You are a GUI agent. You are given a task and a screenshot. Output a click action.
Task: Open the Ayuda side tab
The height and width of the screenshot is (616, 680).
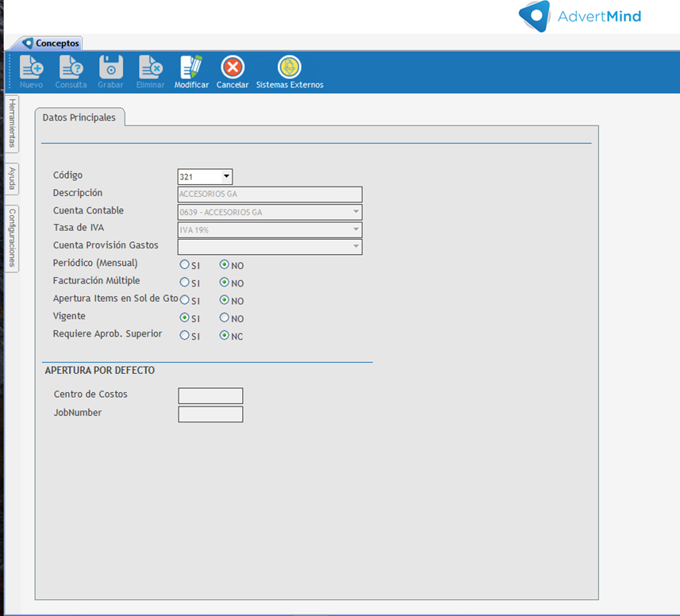tap(12, 179)
